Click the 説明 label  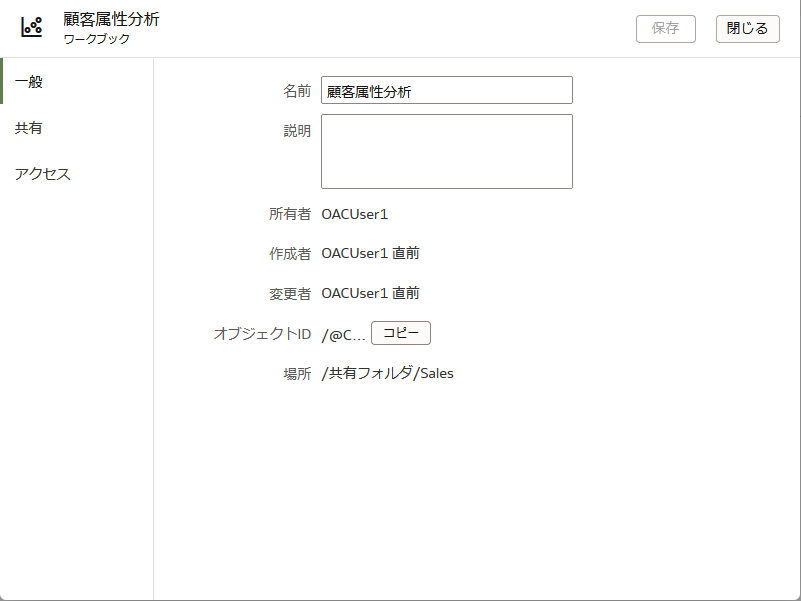click(297, 131)
